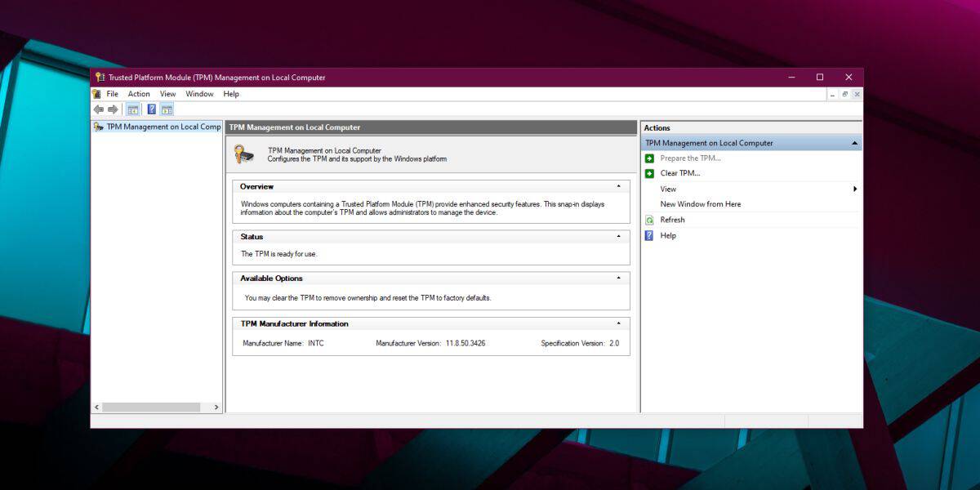Click 'The TPM is ready for use.' text

point(278,254)
